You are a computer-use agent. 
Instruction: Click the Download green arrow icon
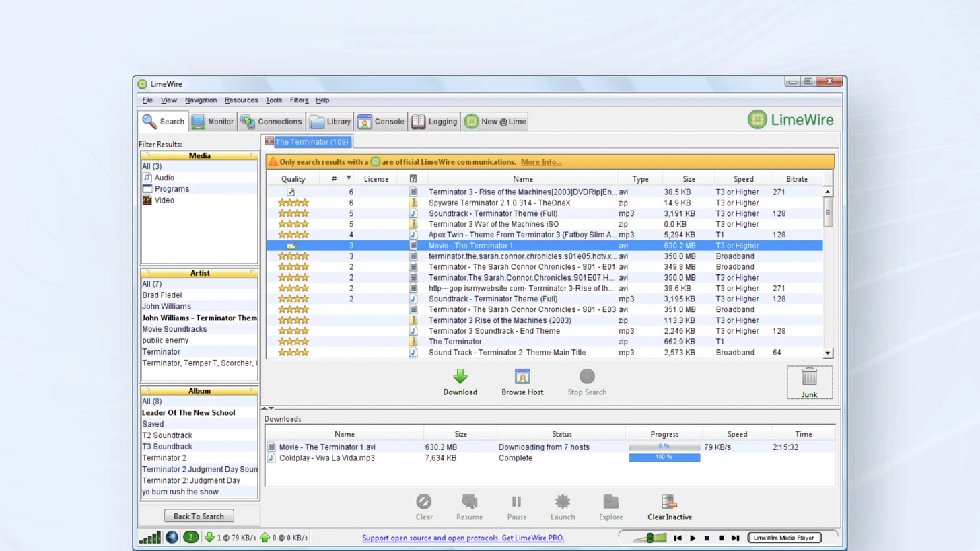460,376
